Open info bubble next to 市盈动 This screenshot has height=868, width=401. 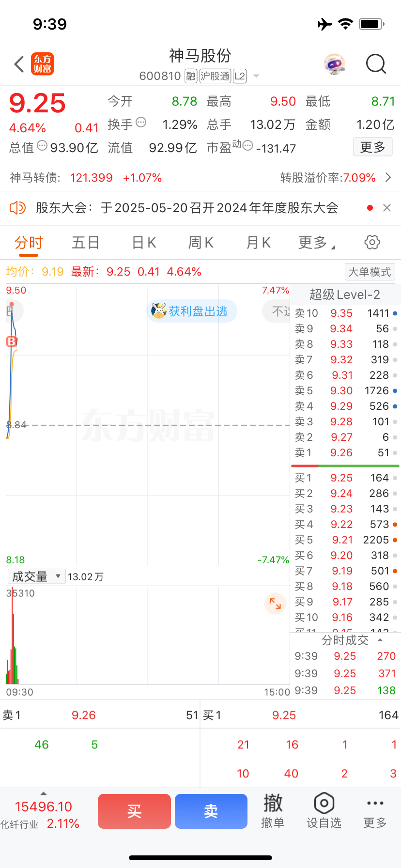tap(247, 145)
